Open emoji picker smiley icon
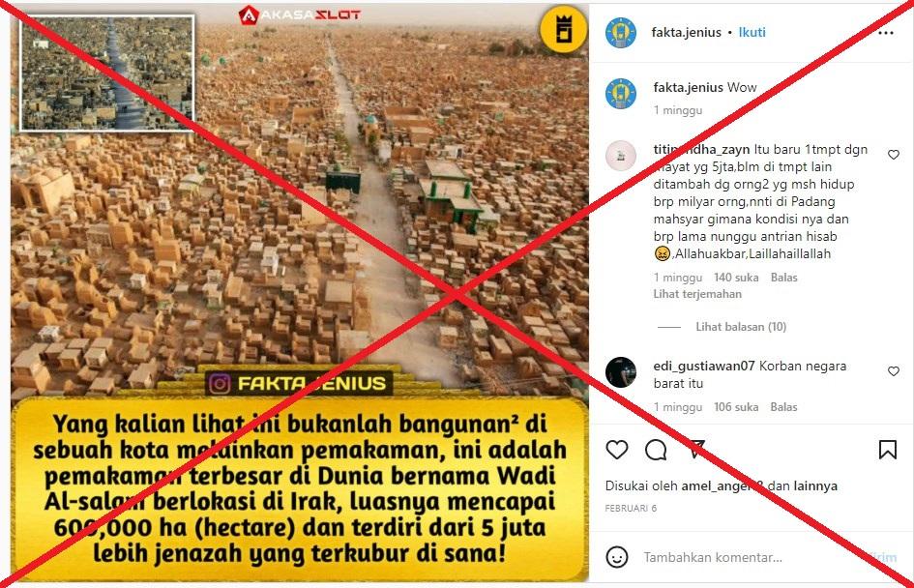Image resolution: width=914 pixels, height=588 pixels. click(617, 557)
